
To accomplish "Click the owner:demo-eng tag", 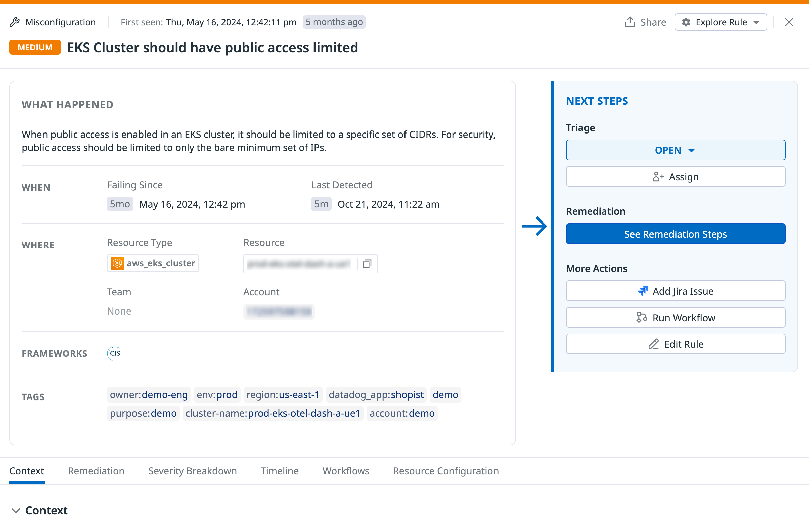I will [x=149, y=395].
